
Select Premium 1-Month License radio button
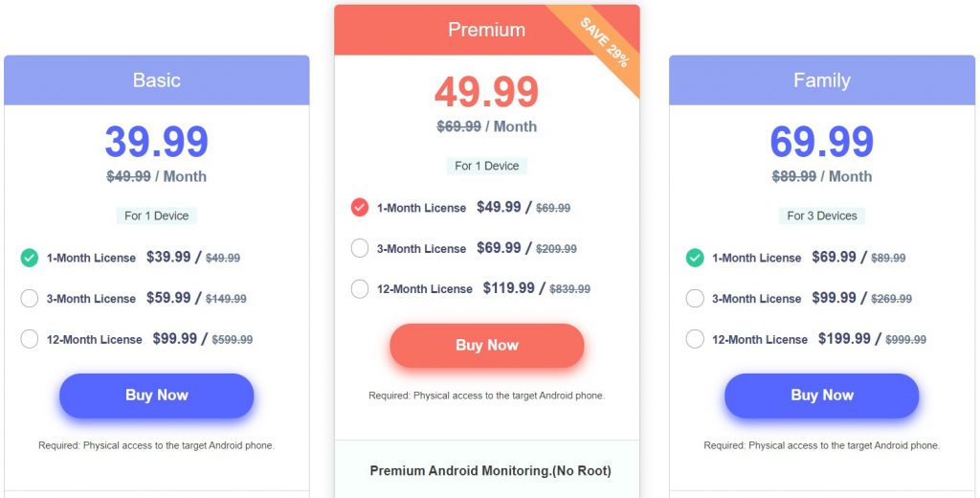(360, 208)
